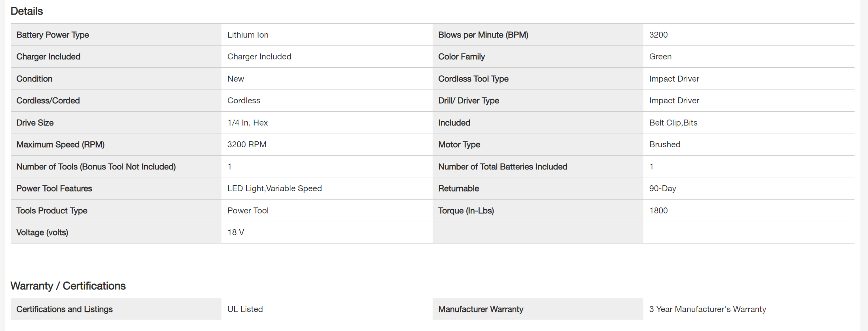Click the Returnable value 90-Day

[662, 188]
